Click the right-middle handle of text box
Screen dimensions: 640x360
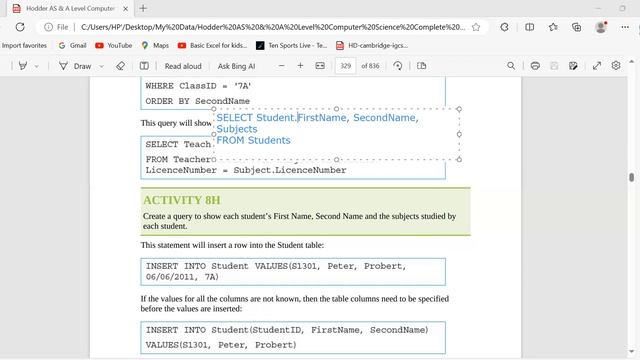pyautogui.click(x=459, y=134)
